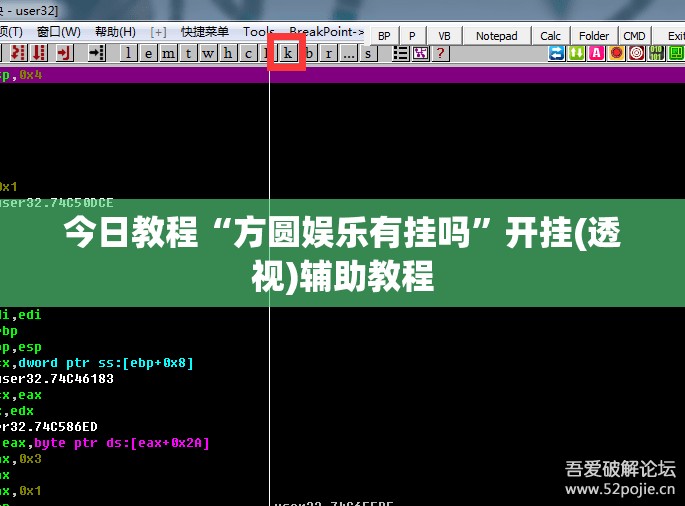
Task: Select line ending ',edx'
Action: pyautogui.click(x=17, y=411)
